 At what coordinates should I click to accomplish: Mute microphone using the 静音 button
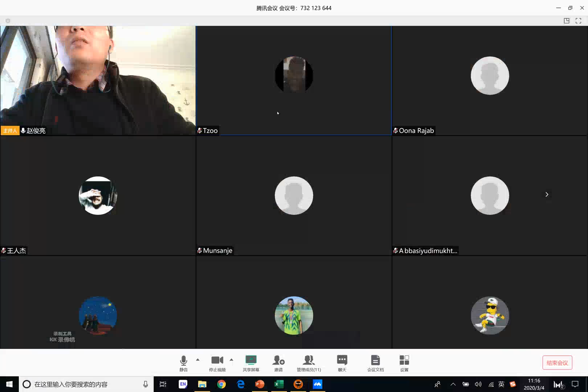click(183, 363)
